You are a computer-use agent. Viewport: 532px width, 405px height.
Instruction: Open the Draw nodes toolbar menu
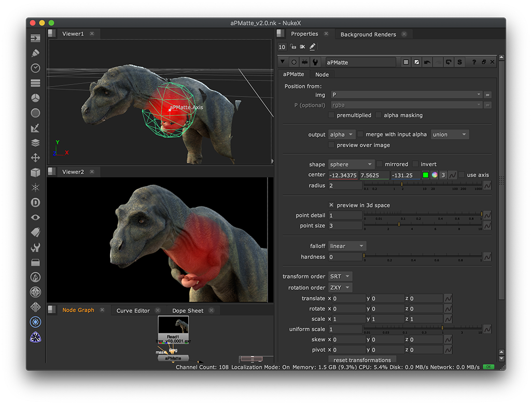click(x=35, y=53)
